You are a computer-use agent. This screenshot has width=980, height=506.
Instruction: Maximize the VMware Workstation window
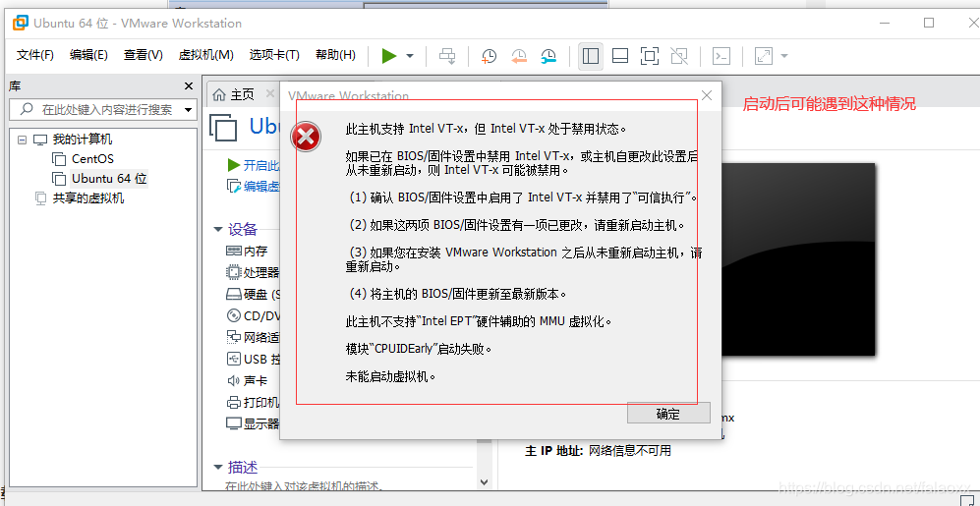[x=929, y=24]
